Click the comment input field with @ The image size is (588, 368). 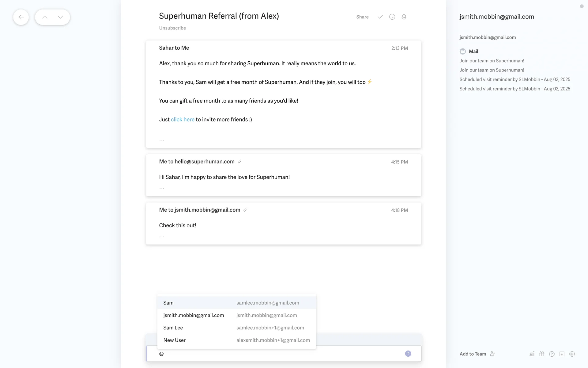tap(276, 354)
